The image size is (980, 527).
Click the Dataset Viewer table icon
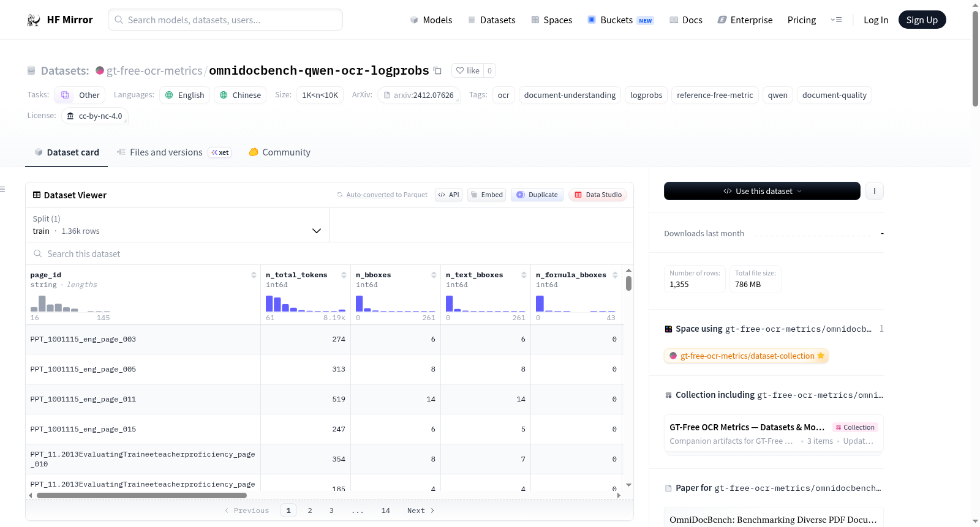37,195
